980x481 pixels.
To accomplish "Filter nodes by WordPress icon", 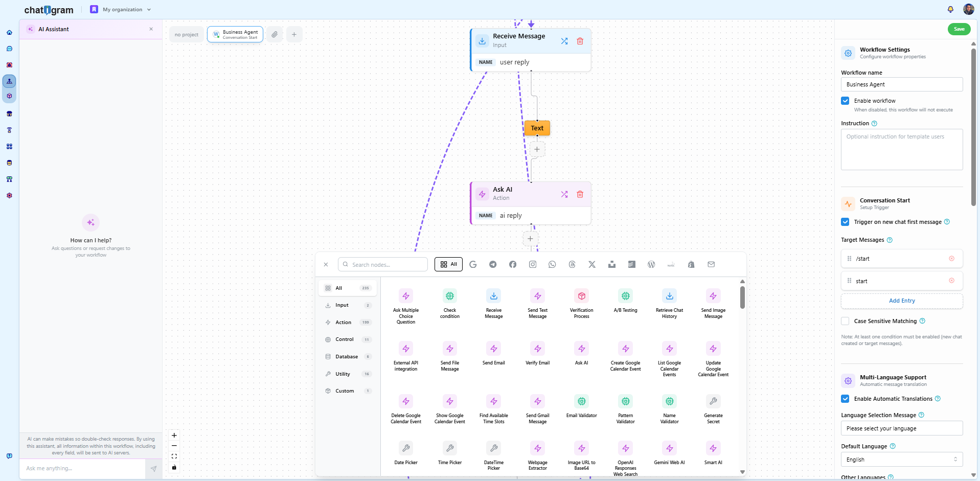I will (651, 264).
